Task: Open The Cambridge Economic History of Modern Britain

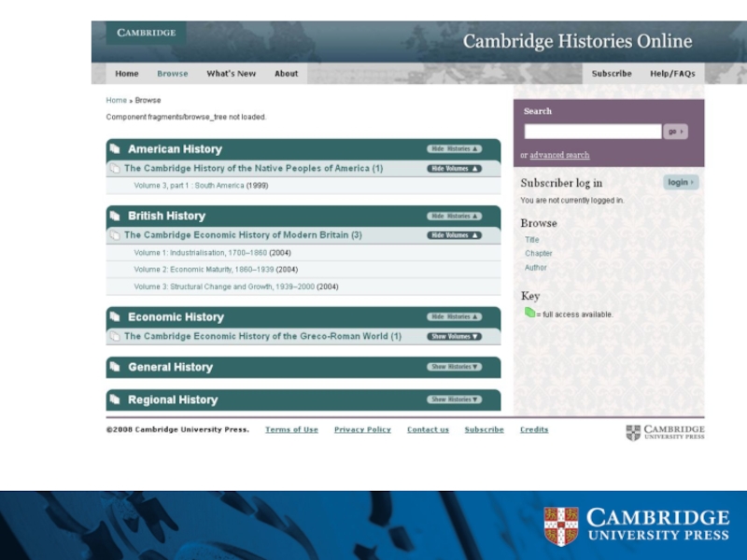Action: (243, 235)
